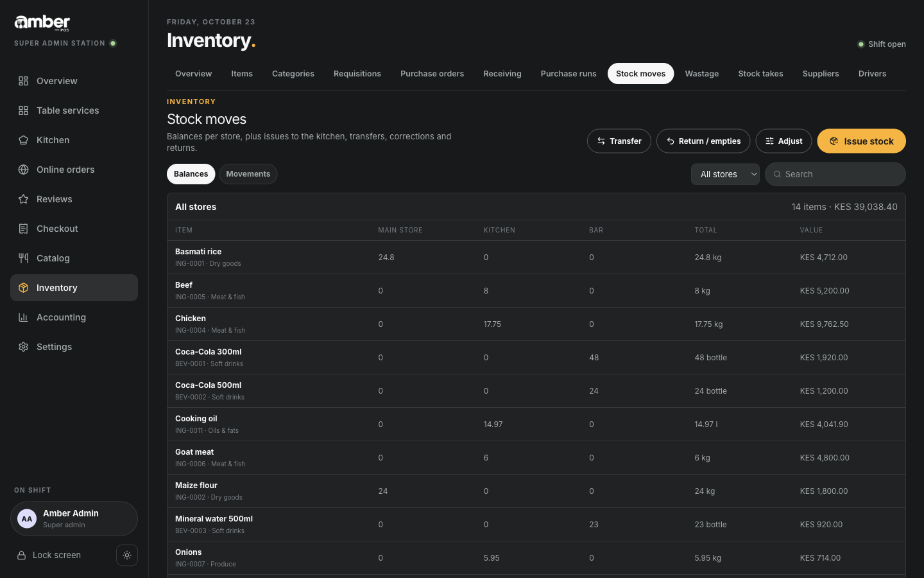Click the search magnifier icon
This screenshot has width=924, height=578.
(777, 174)
